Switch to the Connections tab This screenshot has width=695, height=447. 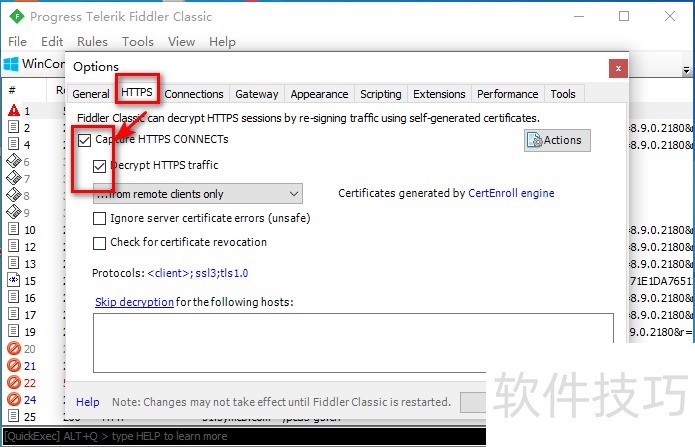[194, 94]
